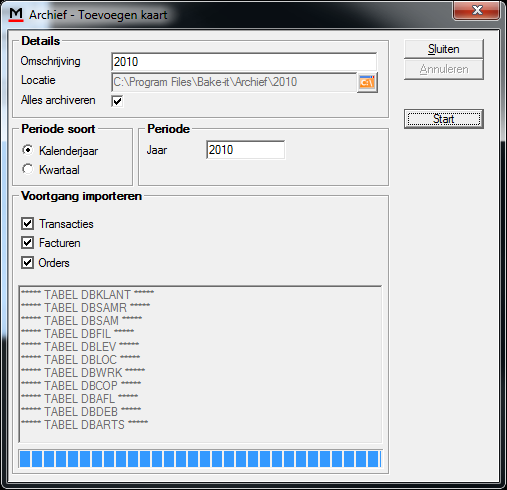Uncheck the Facturen checkbox
This screenshot has width=507, height=490.
(x=27, y=243)
